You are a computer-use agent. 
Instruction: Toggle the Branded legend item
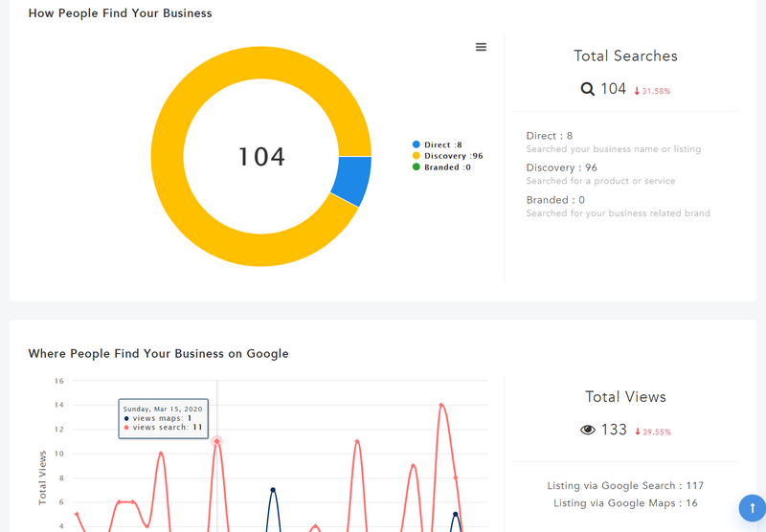(x=441, y=166)
